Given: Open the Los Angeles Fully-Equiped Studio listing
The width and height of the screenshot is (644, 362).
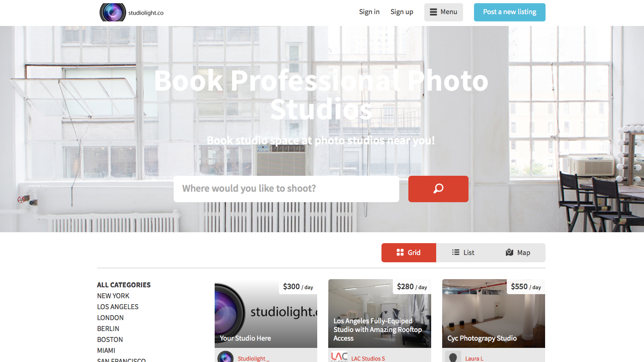Looking at the screenshot, I should click(x=380, y=314).
